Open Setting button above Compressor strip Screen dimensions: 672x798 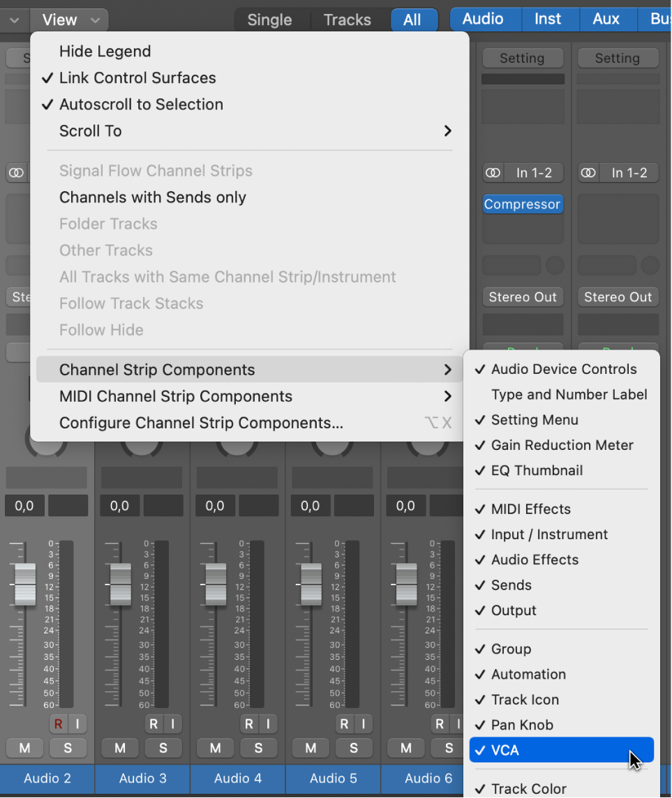(x=523, y=58)
